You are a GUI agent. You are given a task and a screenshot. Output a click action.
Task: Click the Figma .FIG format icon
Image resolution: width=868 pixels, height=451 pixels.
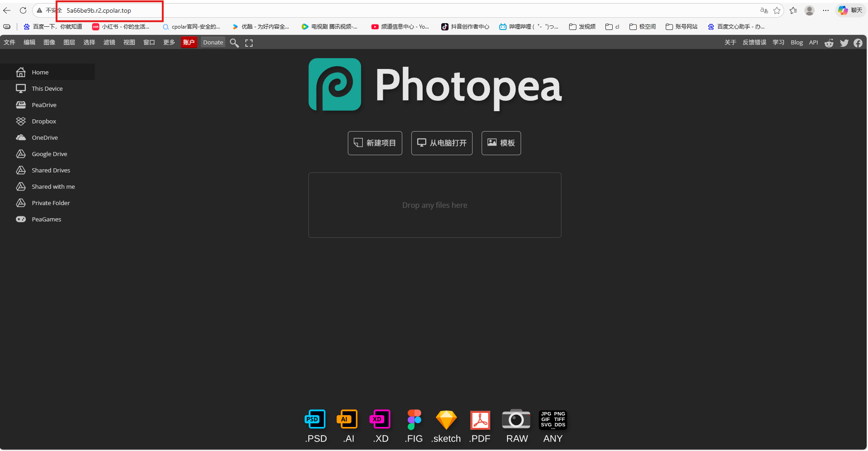(x=413, y=420)
